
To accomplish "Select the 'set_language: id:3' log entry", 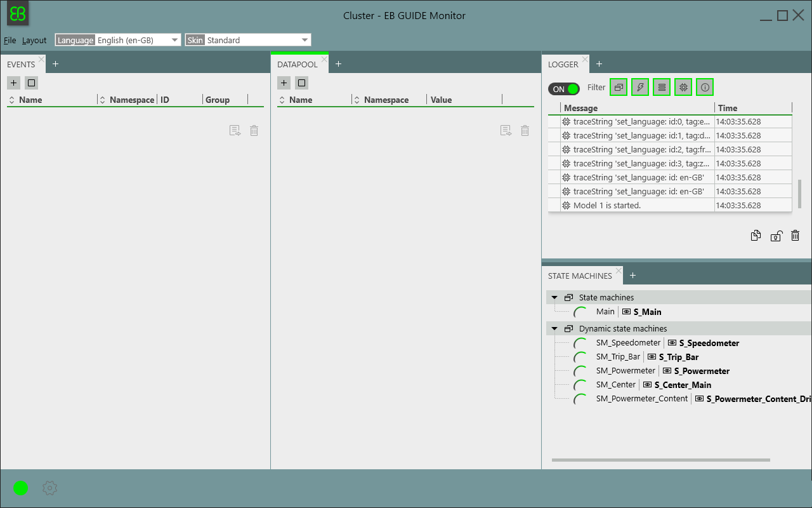I will click(670, 163).
